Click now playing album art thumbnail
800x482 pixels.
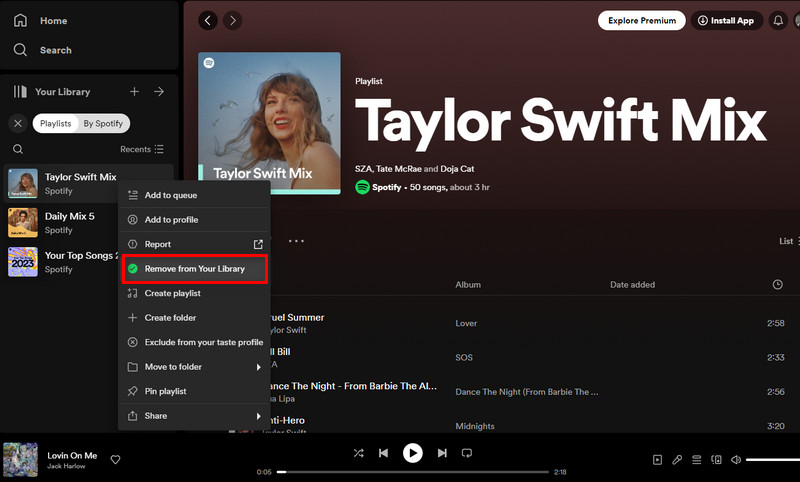20,460
